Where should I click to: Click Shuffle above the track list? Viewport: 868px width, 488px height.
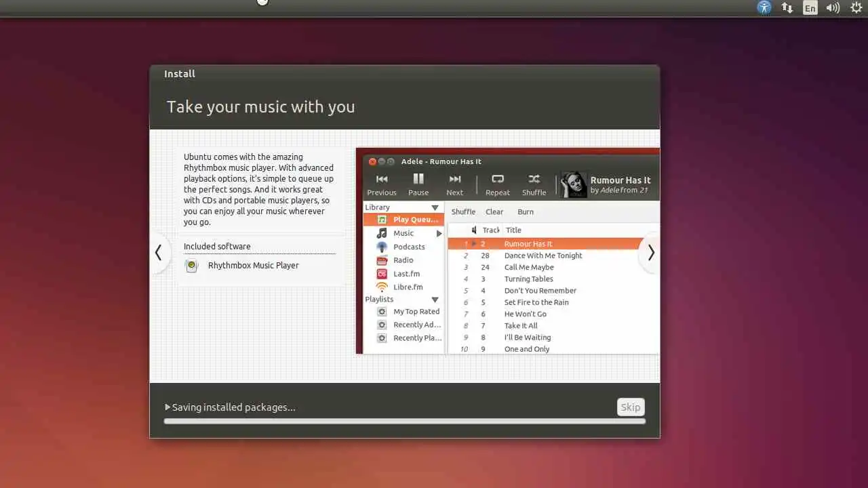coord(463,212)
